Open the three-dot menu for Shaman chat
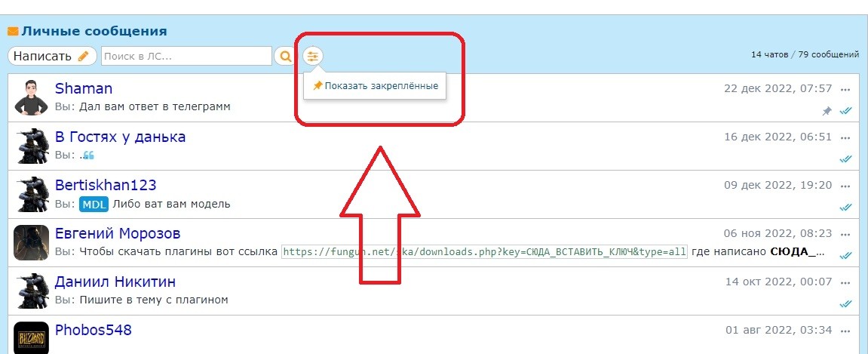 click(x=845, y=89)
